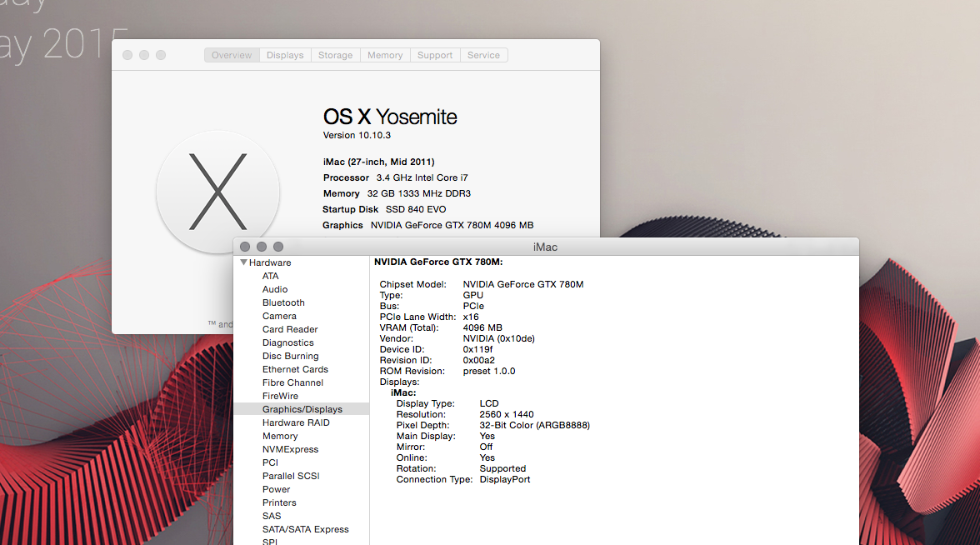Select Fibre Channel in the sidebar
The height and width of the screenshot is (545, 980).
(293, 382)
